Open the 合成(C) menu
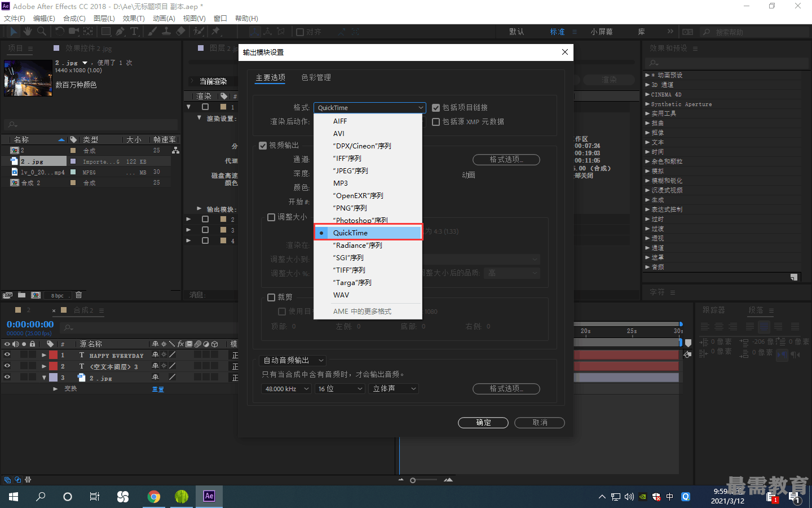Screen dimensions: 812x508 pos(74,18)
